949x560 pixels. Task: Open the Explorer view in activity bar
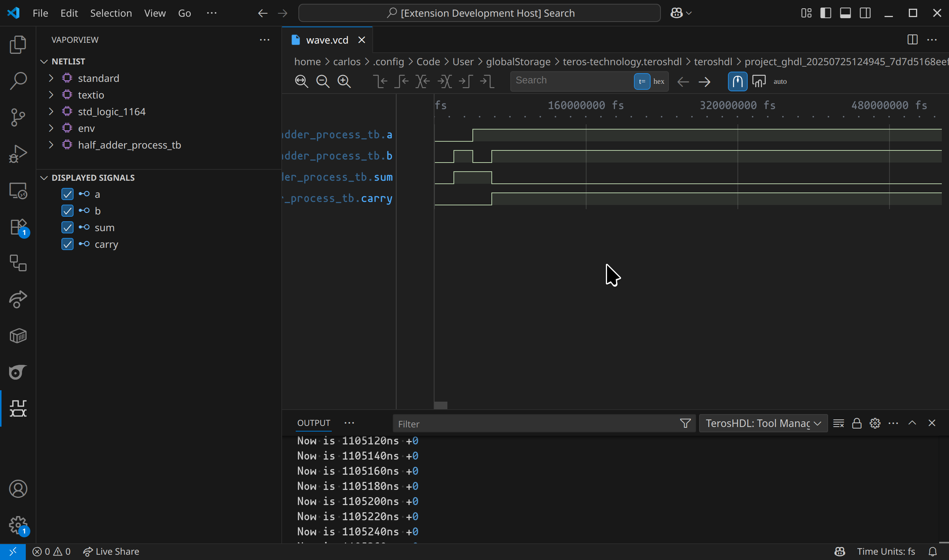[x=18, y=45]
